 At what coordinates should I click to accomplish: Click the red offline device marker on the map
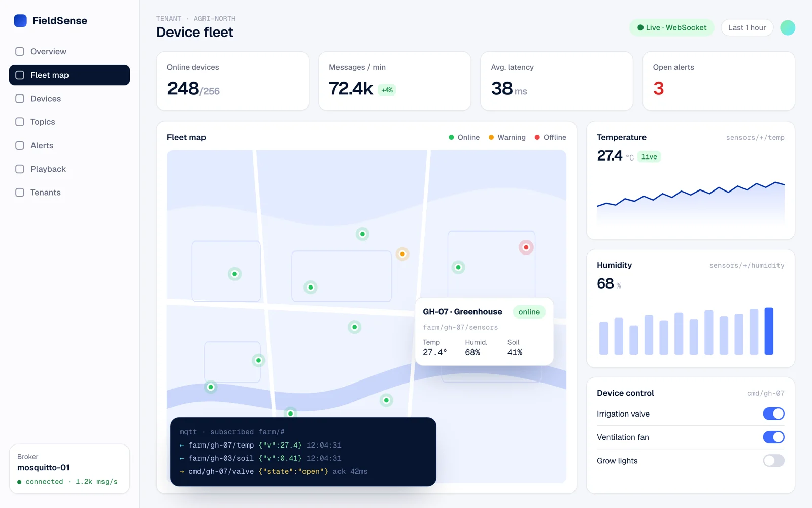[526, 247]
